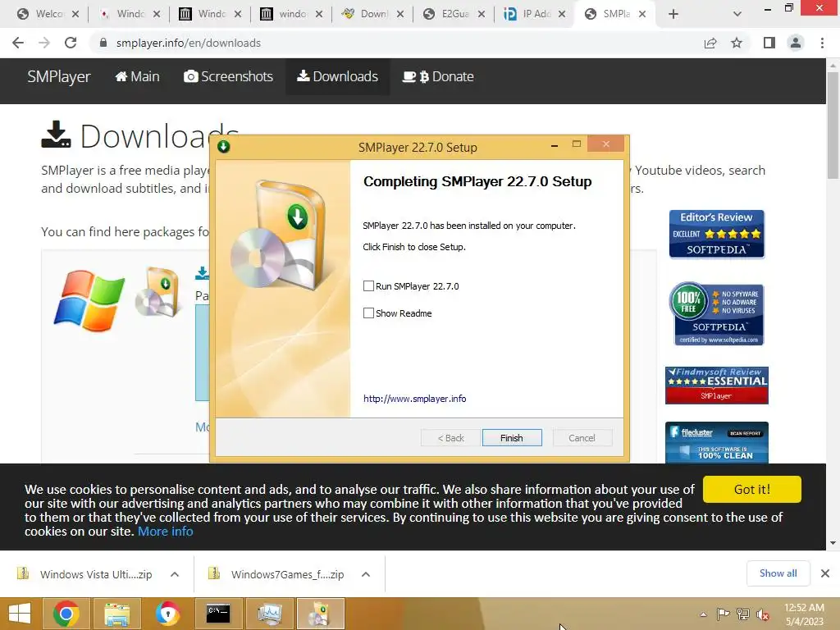Click the SMPlayer installer taskbar icon
This screenshot has width=840, height=630.
320,614
